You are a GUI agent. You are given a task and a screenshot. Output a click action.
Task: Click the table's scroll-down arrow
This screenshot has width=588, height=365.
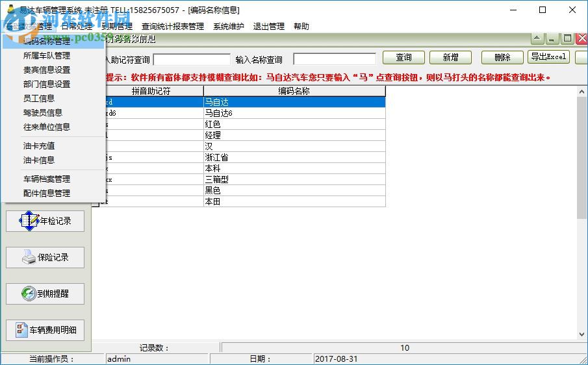tap(582, 334)
